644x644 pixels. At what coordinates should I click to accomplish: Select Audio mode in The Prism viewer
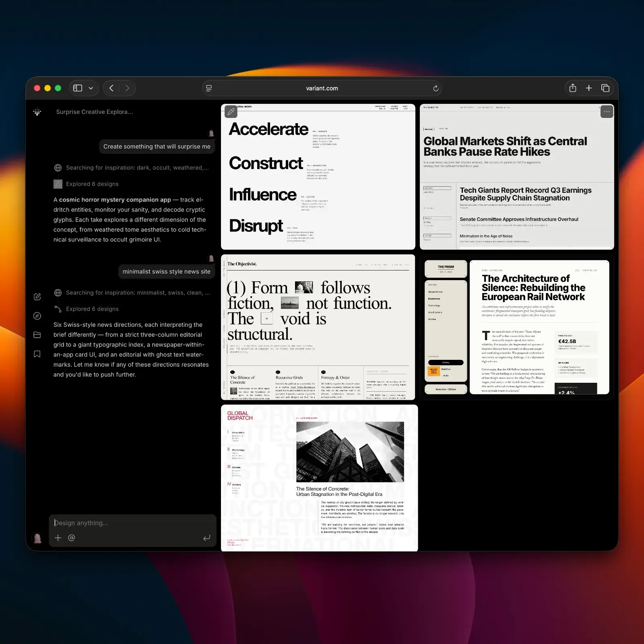[446, 376]
